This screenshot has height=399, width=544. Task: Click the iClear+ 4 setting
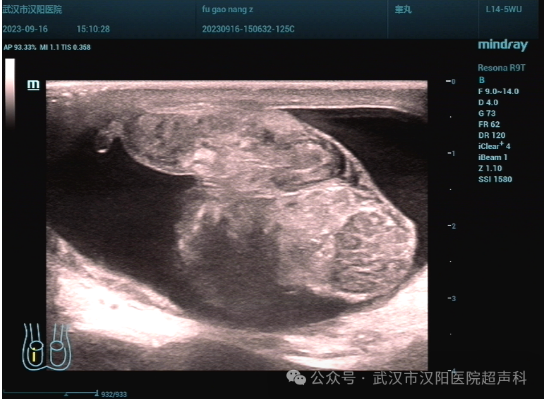(x=494, y=146)
